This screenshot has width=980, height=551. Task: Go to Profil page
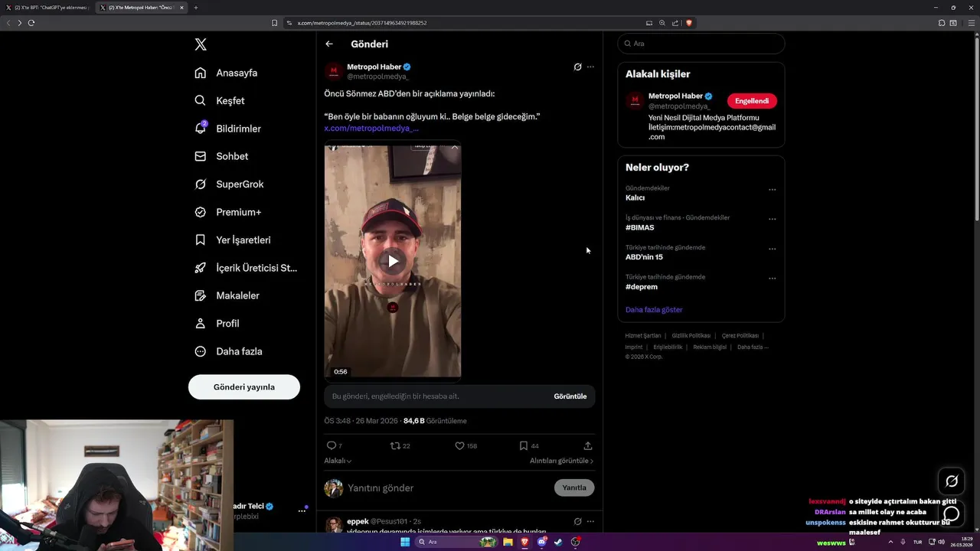pyautogui.click(x=217, y=323)
